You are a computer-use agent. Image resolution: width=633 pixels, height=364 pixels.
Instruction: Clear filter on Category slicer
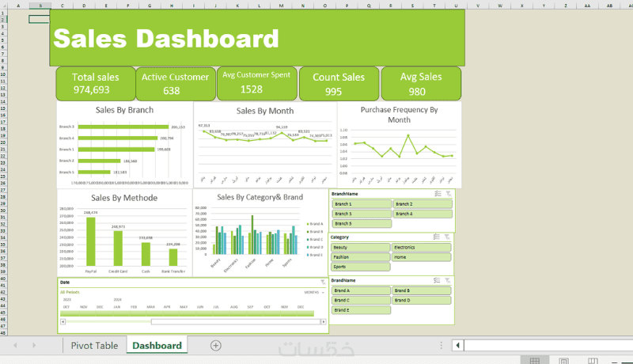point(447,237)
